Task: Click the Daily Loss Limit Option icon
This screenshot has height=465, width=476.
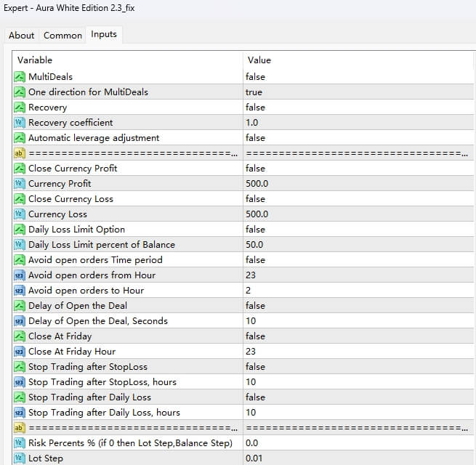Action: [x=20, y=229]
